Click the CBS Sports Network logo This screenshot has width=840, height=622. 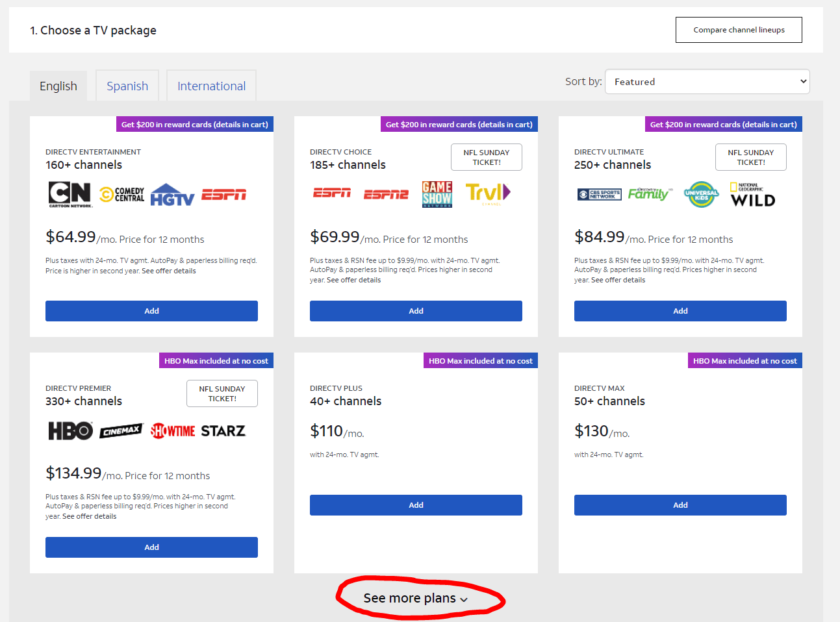pyautogui.click(x=599, y=194)
